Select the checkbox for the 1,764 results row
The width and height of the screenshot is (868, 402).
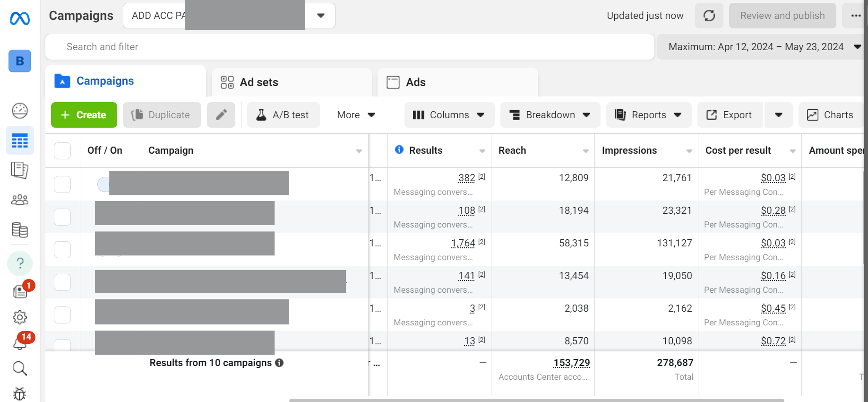[62, 250]
